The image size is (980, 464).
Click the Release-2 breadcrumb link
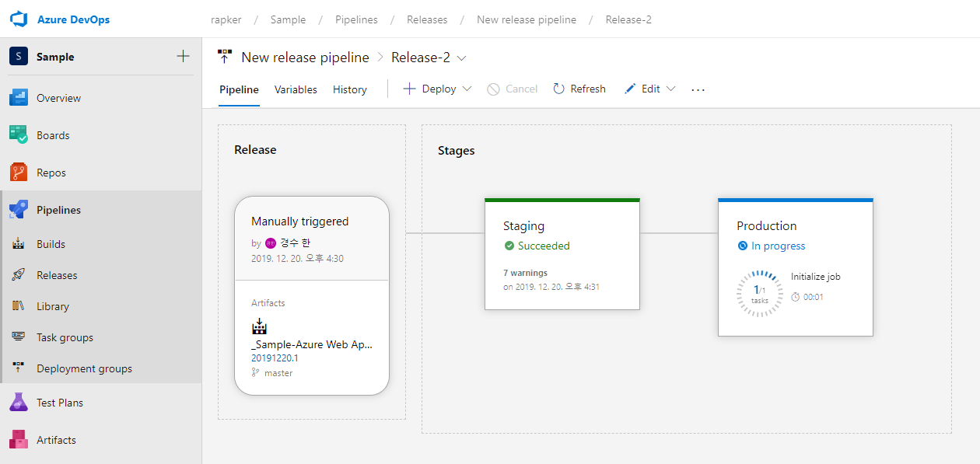click(x=628, y=19)
